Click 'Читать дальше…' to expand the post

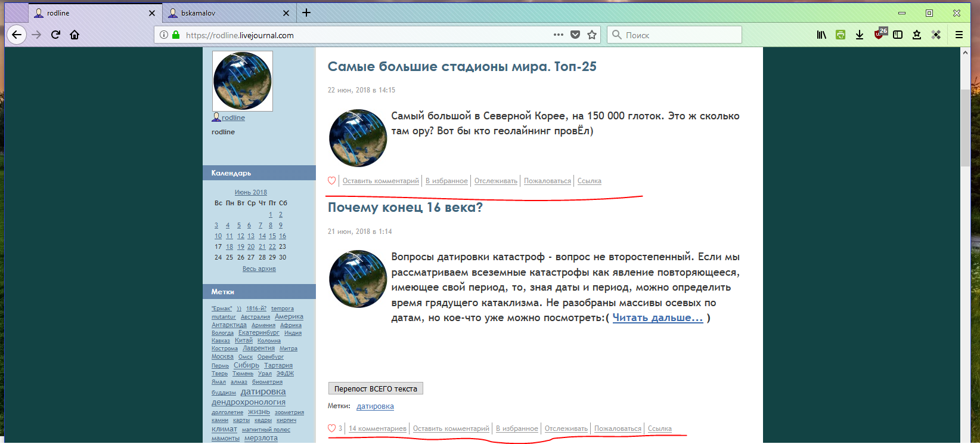tap(658, 317)
